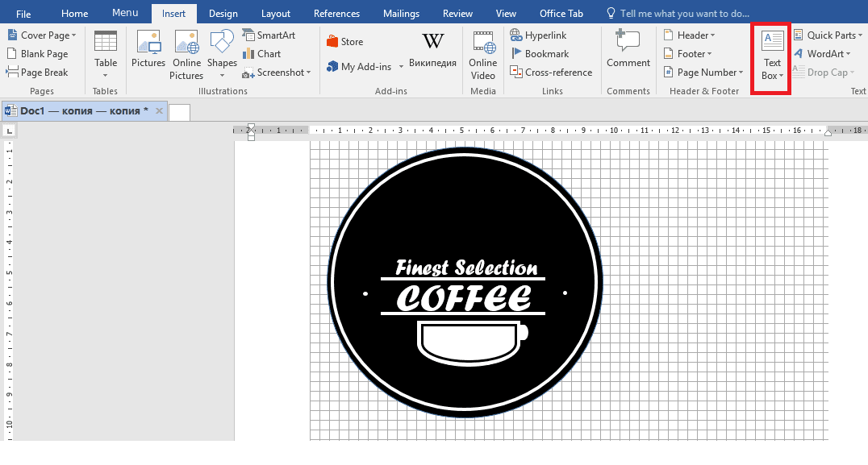Switch to the Design ribbon tab
The height and width of the screenshot is (465, 868).
(x=223, y=13)
